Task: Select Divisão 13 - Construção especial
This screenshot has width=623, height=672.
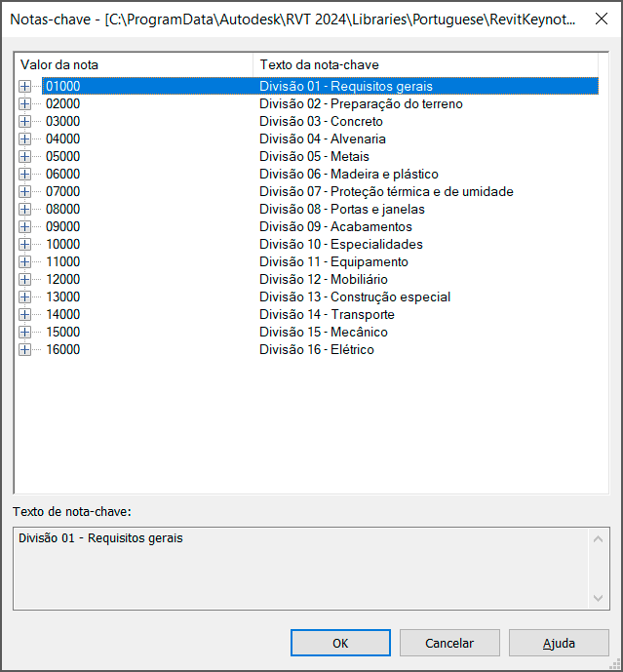Action: pyautogui.click(x=354, y=297)
